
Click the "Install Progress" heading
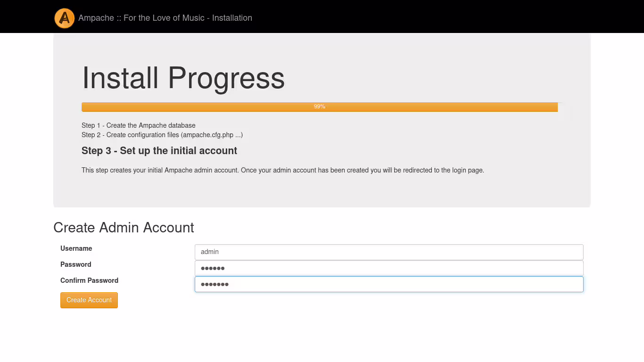[x=183, y=78]
